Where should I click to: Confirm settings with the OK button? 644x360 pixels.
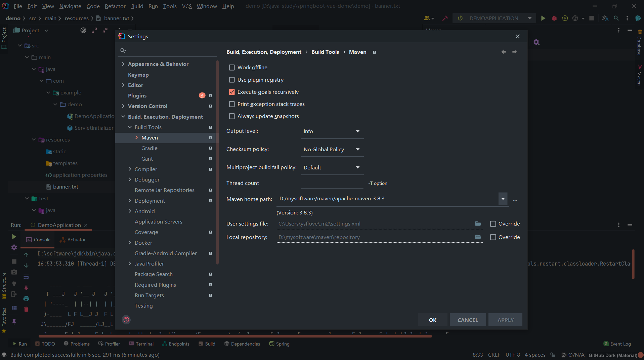433,320
